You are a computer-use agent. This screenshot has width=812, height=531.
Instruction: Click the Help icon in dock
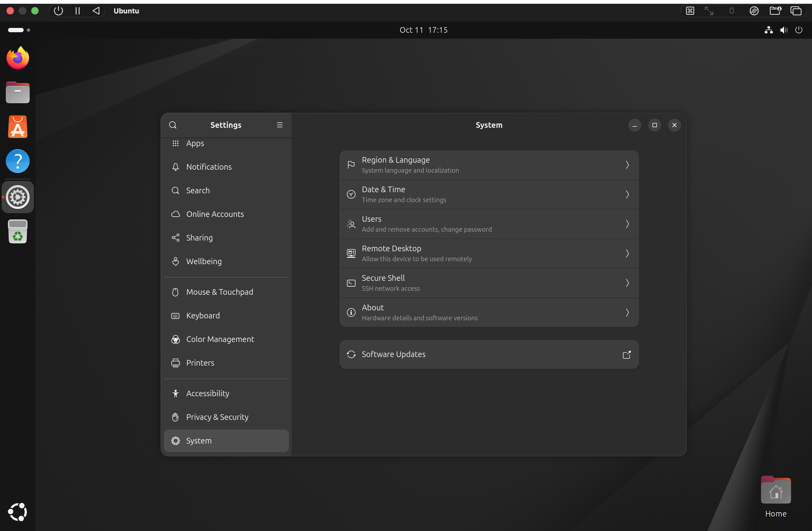pyautogui.click(x=18, y=161)
